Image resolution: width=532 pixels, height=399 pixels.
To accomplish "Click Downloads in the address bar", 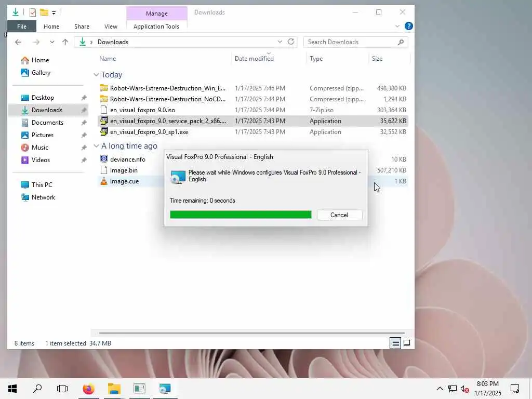I will (x=113, y=42).
